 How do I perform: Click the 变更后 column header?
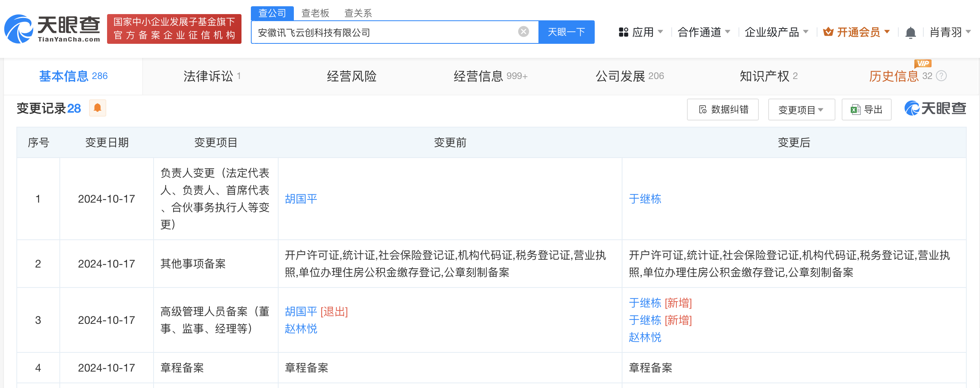[794, 142]
